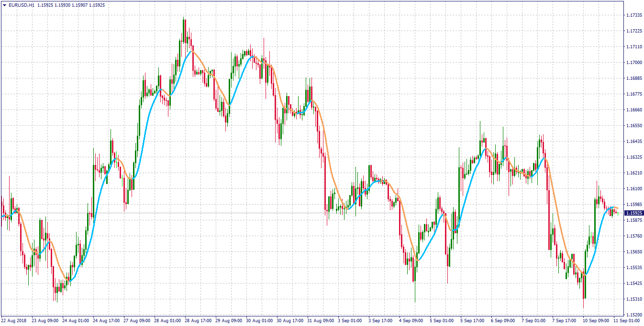
Task: Click the 24 Aug 01:00 time label
Action: [x=76, y=321]
